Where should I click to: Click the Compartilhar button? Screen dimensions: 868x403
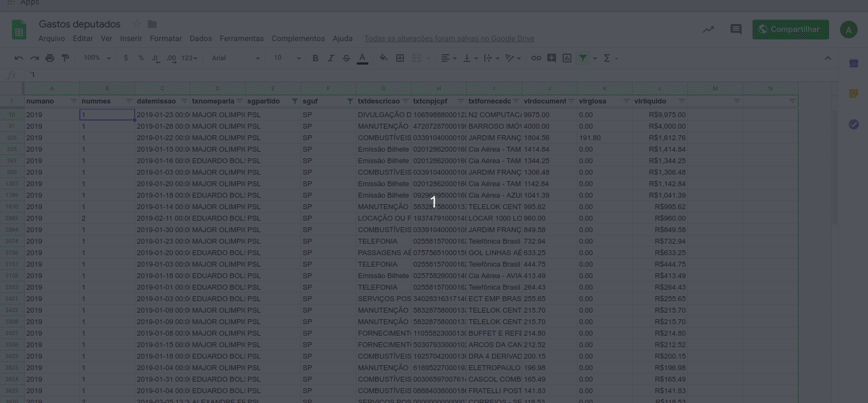click(790, 30)
